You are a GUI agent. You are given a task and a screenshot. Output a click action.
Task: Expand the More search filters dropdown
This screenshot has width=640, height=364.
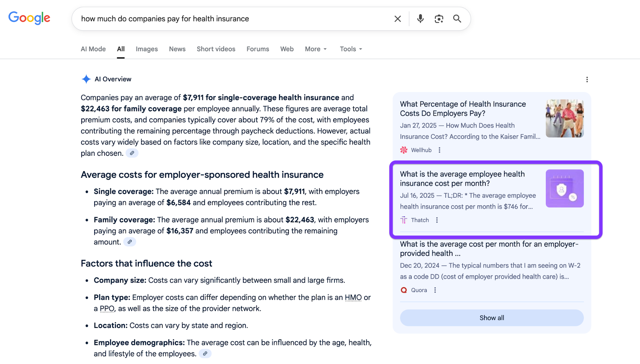pos(316,49)
